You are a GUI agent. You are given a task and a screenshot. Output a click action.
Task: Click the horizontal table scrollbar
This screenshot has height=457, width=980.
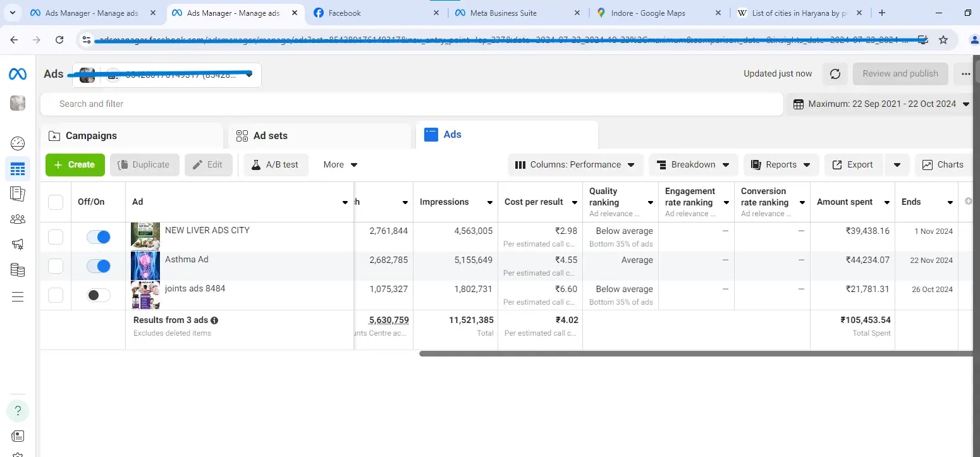tap(695, 354)
